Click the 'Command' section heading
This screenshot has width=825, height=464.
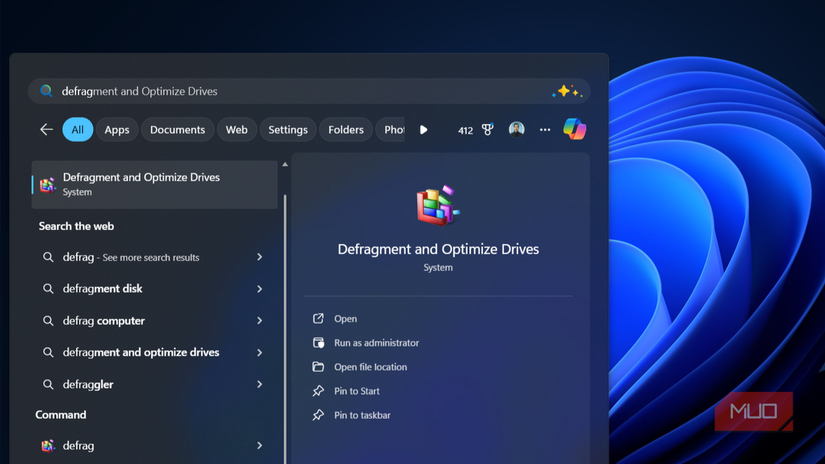[61, 415]
